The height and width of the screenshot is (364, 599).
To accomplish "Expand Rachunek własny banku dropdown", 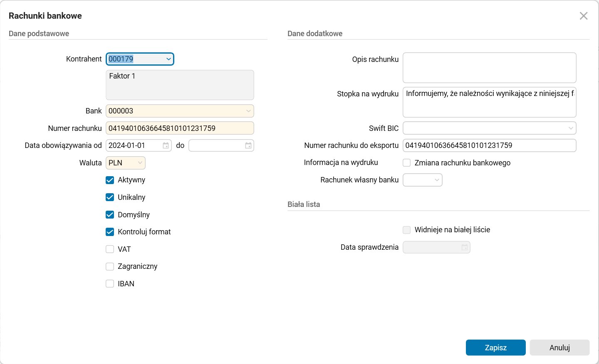I will (437, 180).
